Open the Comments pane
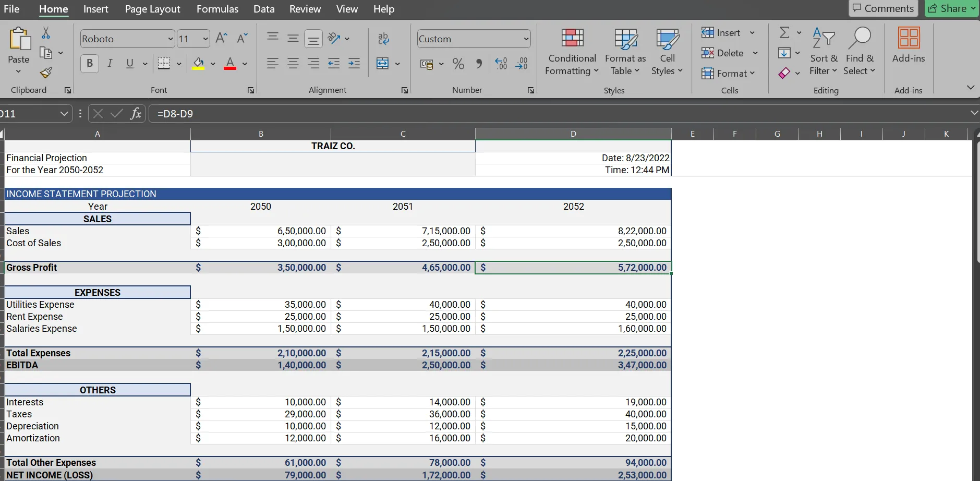 pos(883,8)
